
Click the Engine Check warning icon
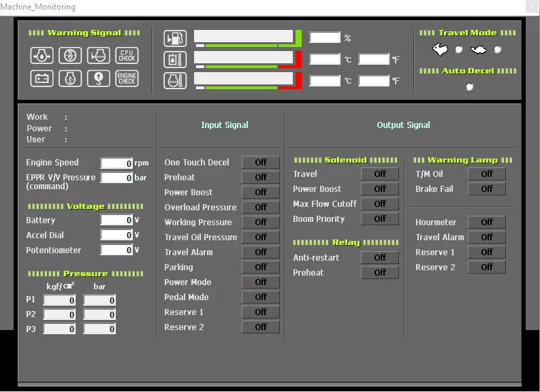(x=127, y=78)
